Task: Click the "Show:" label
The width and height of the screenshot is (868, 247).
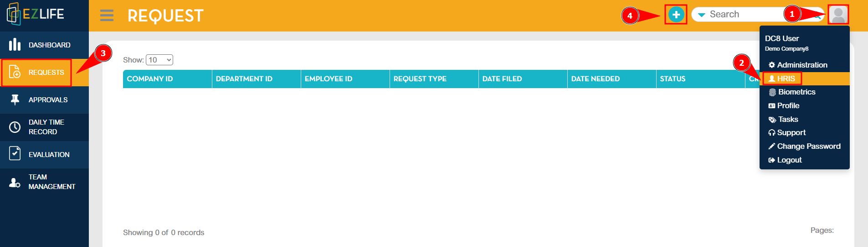Action: (x=134, y=60)
